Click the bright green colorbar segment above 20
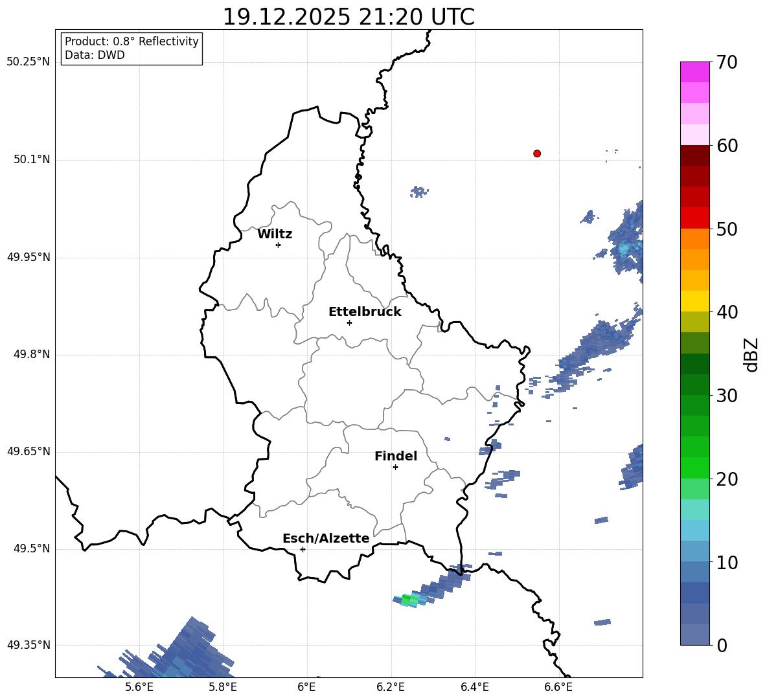Viewport: 767px width, 700px height. coord(694,468)
